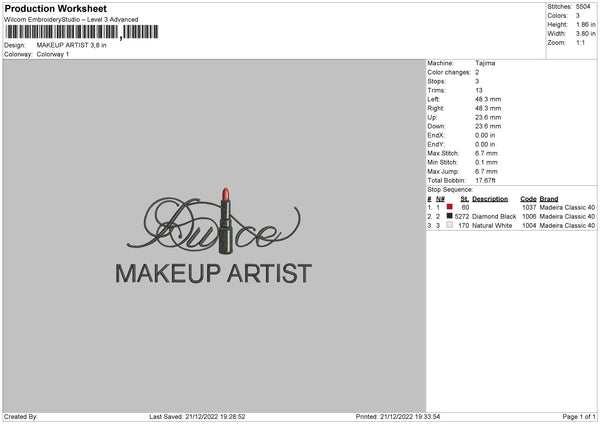Click the Diamond Black color swatch
This screenshot has width=600, height=424.
tap(449, 216)
